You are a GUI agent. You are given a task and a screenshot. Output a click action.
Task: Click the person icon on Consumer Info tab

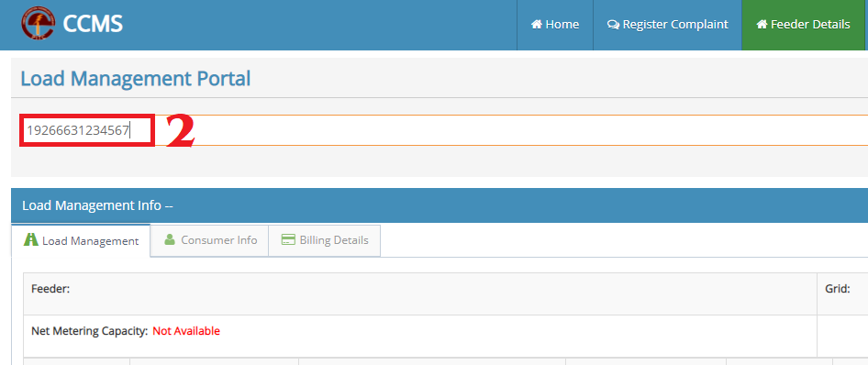[x=170, y=239]
